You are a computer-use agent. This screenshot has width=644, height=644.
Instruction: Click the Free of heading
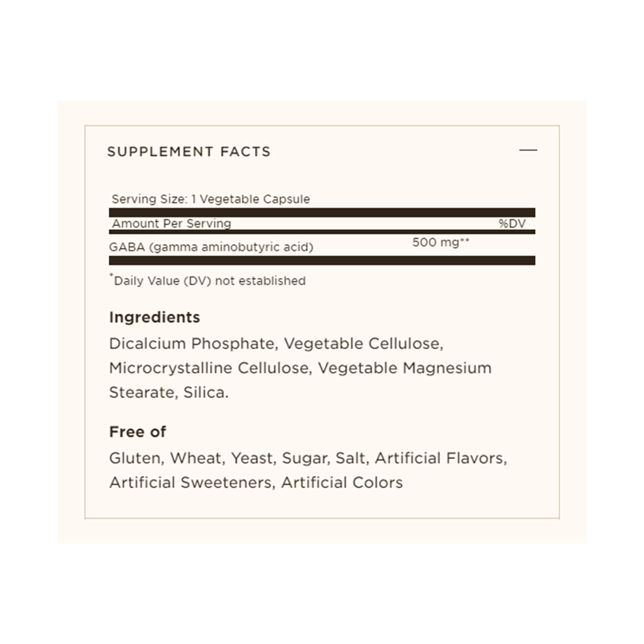click(138, 432)
